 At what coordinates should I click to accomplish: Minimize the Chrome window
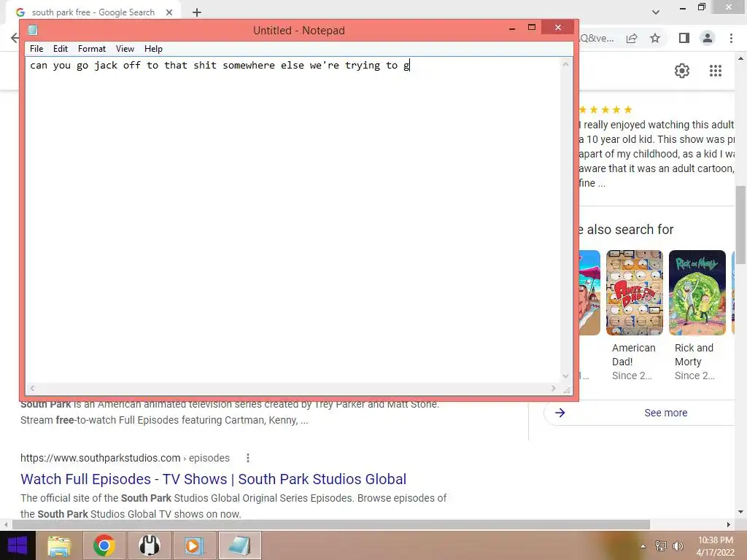(x=683, y=7)
